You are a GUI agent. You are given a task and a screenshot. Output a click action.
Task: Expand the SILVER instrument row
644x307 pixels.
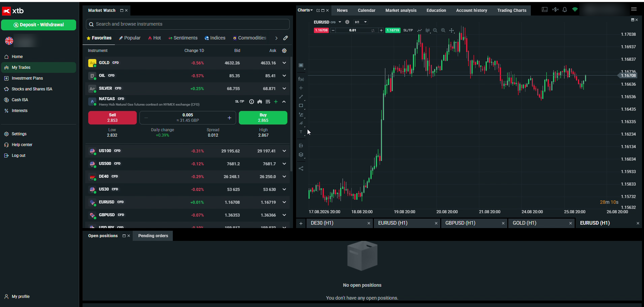[284, 88]
